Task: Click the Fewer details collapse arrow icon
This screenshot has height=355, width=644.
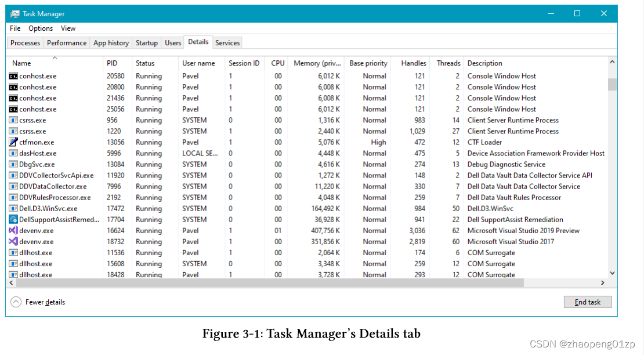Action: pos(16,302)
